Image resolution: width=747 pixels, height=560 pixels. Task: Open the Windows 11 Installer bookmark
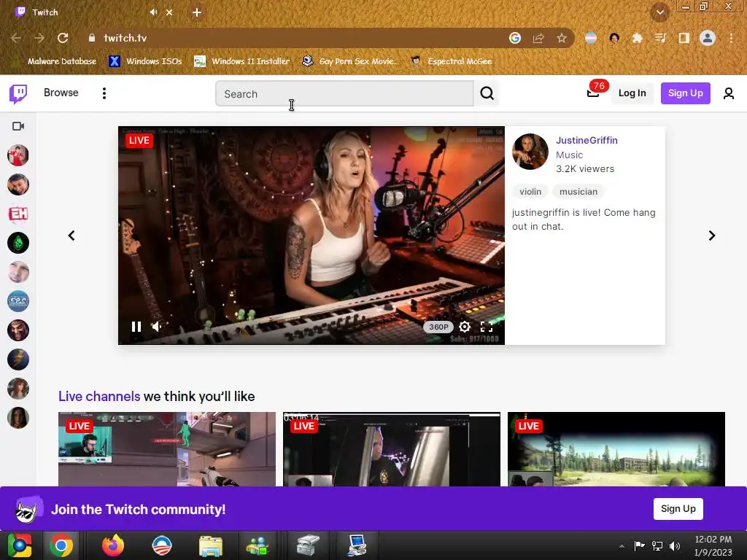click(242, 61)
